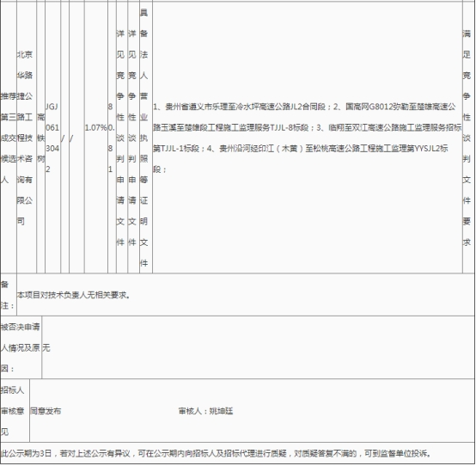This screenshot has height=466, width=476.
Task: Select the 本项目对技术负责人无相关要求 remark text
Action: (74, 295)
